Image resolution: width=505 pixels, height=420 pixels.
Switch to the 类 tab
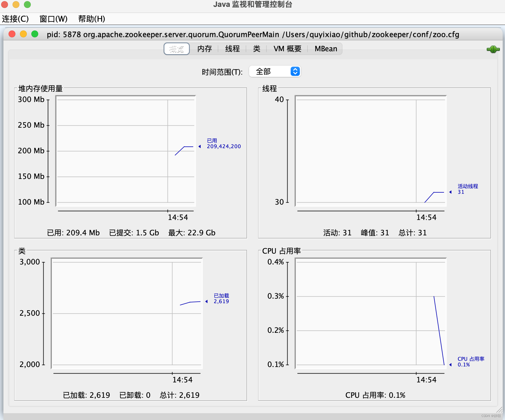click(256, 49)
